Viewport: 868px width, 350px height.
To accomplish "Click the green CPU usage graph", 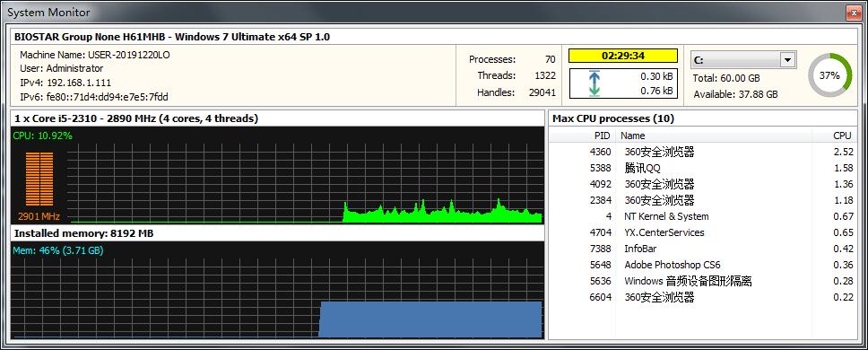I will 307,183.
